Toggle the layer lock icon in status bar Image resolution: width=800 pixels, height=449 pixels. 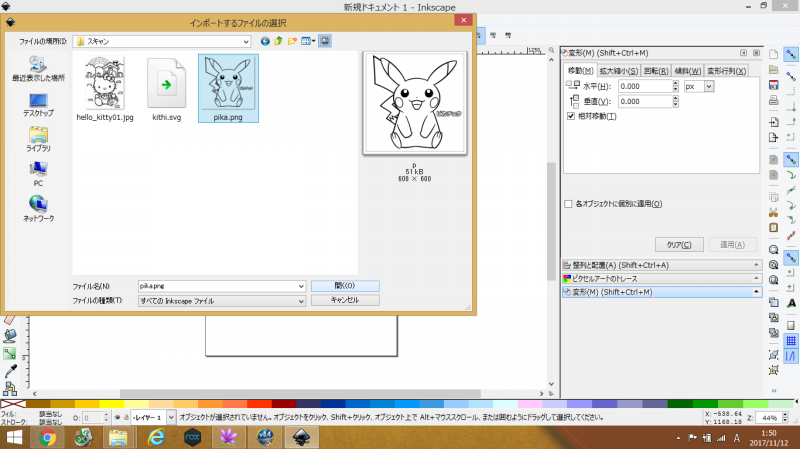(x=126, y=417)
